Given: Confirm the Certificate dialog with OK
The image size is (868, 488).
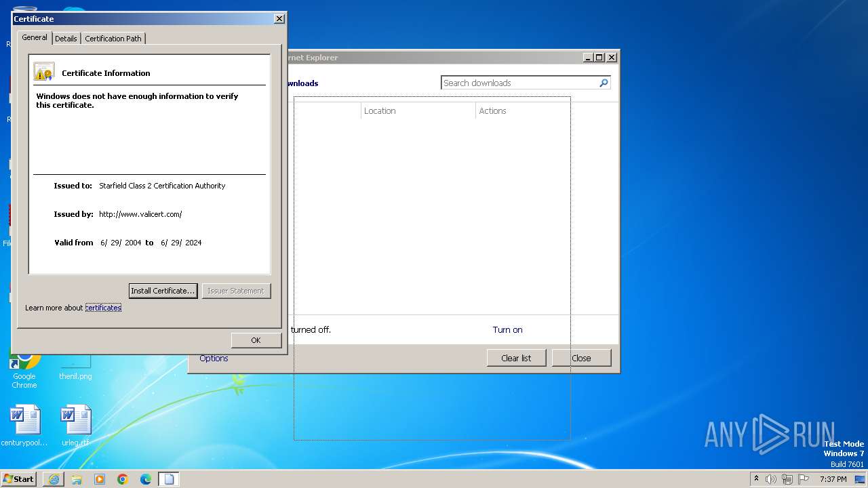Looking at the screenshot, I should coord(256,340).
